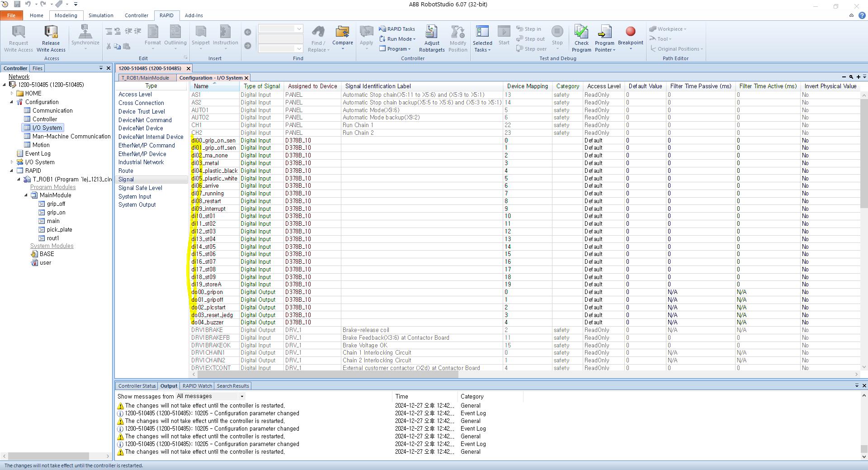Open the Workpiece dropdown

[x=668, y=29]
